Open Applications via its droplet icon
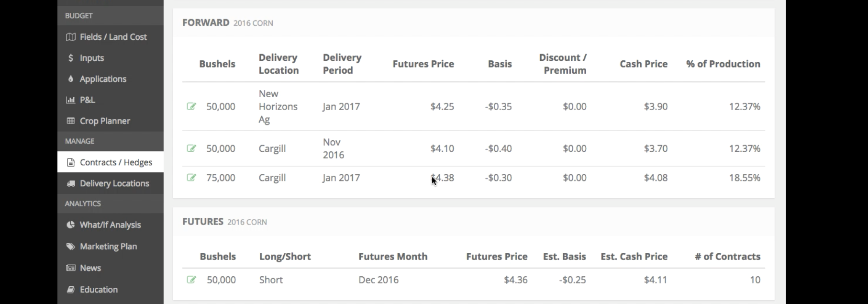Image resolution: width=868 pixels, height=304 pixels. pyautogui.click(x=70, y=79)
